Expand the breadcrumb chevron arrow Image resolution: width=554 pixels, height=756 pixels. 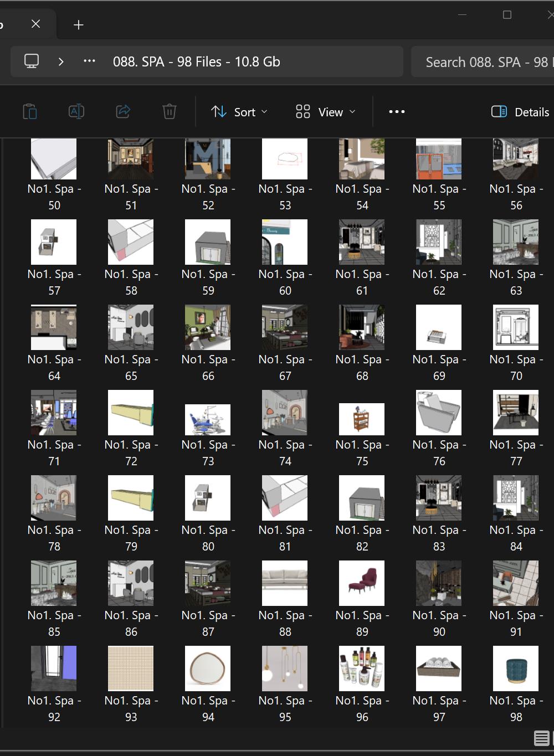(61, 61)
